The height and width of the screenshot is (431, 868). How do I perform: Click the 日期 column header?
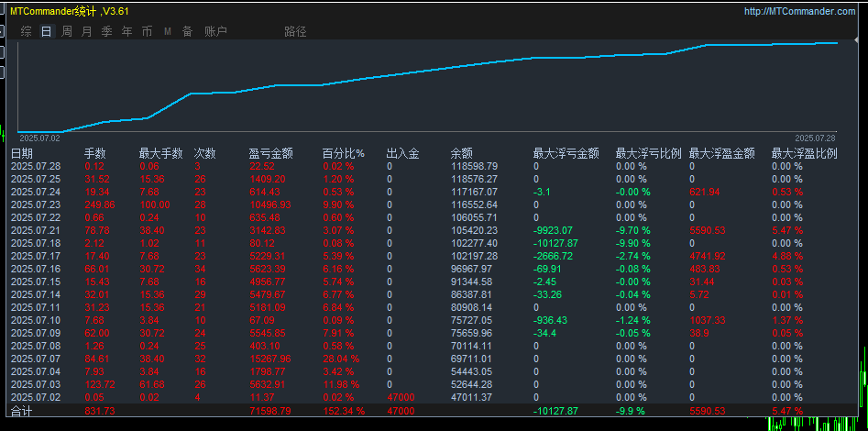22,153
